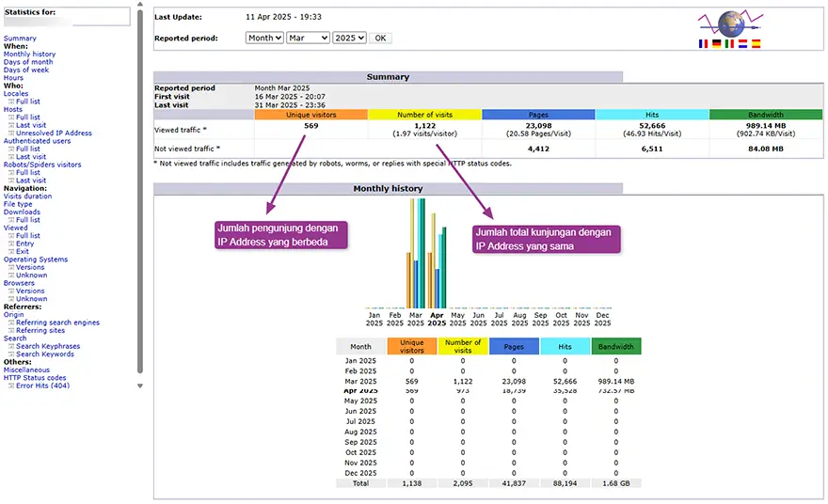Open Unresolved IP Address link
The image size is (828, 504).
pos(54,133)
